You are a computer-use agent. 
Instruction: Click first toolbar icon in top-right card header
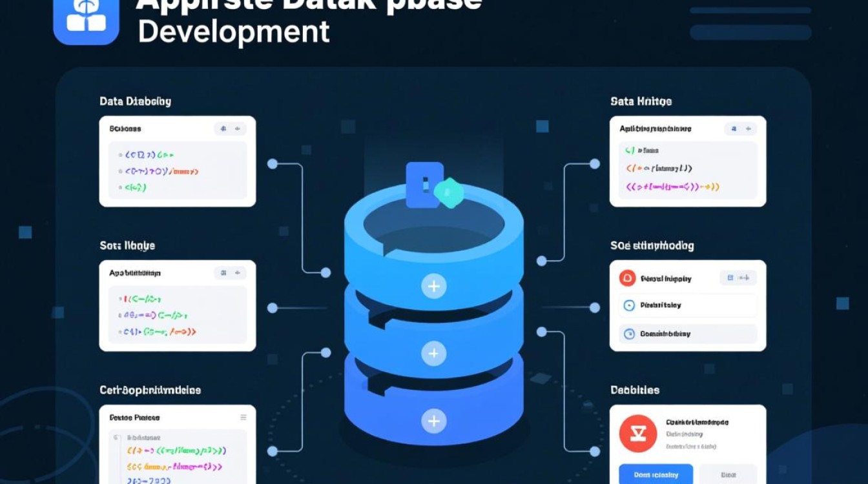pos(734,129)
